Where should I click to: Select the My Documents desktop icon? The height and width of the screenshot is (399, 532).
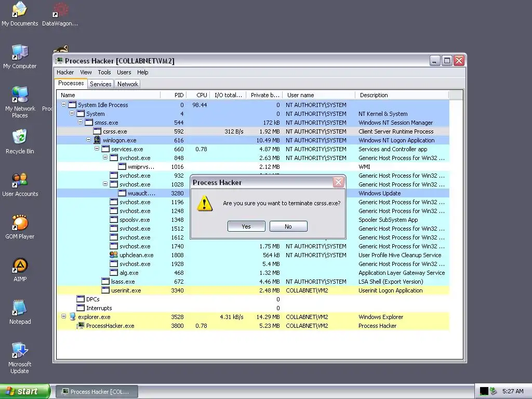[20, 14]
